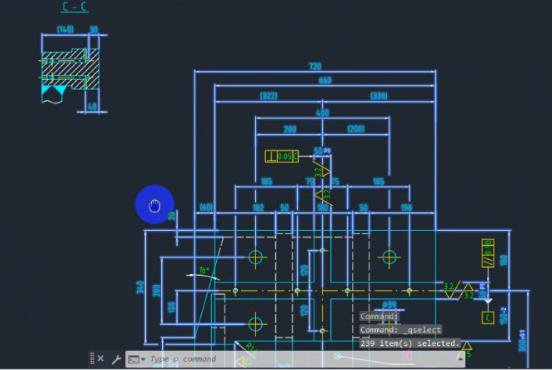Image resolution: width=552 pixels, height=370 pixels.
Task: Click the 239 item(s) selected message
Action: click(410, 343)
